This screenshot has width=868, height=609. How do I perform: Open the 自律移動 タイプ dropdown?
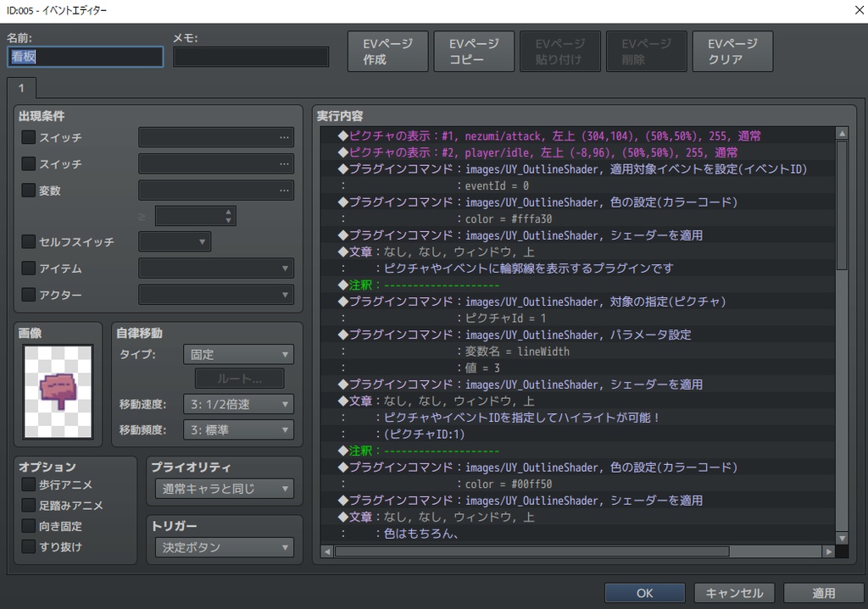click(x=237, y=354)
